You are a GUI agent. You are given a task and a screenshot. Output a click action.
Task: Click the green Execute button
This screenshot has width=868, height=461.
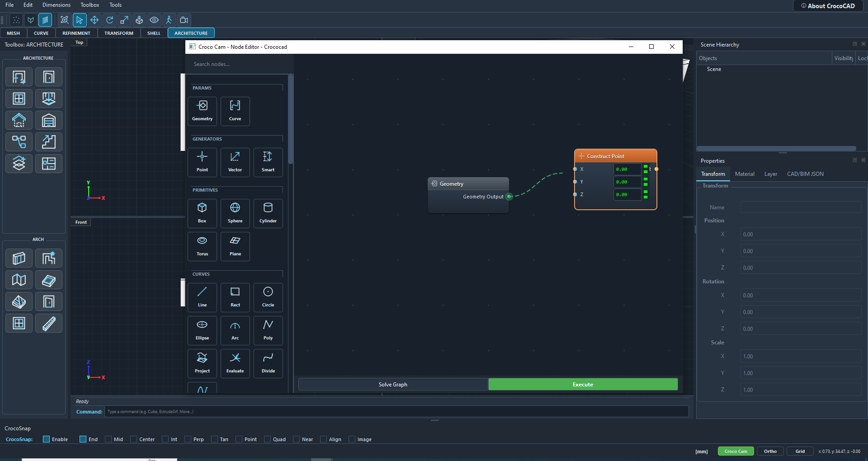click(x=583, y=385)
